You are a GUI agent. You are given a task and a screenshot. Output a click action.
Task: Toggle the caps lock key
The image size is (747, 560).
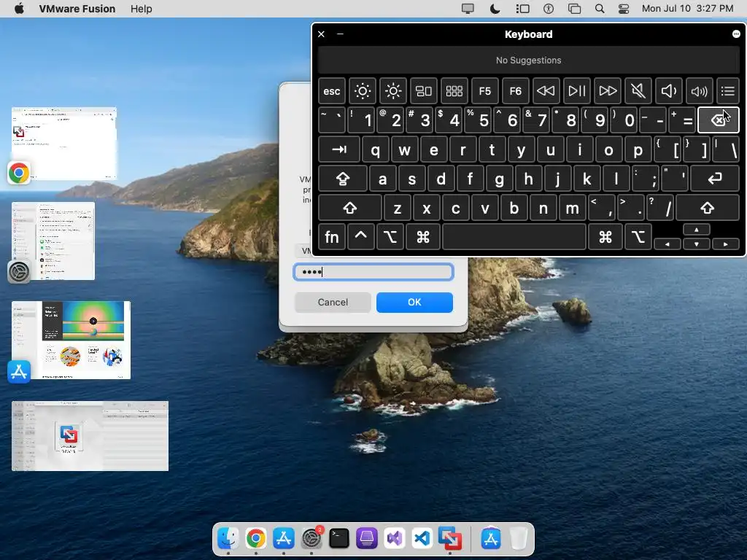pos(343,179)
